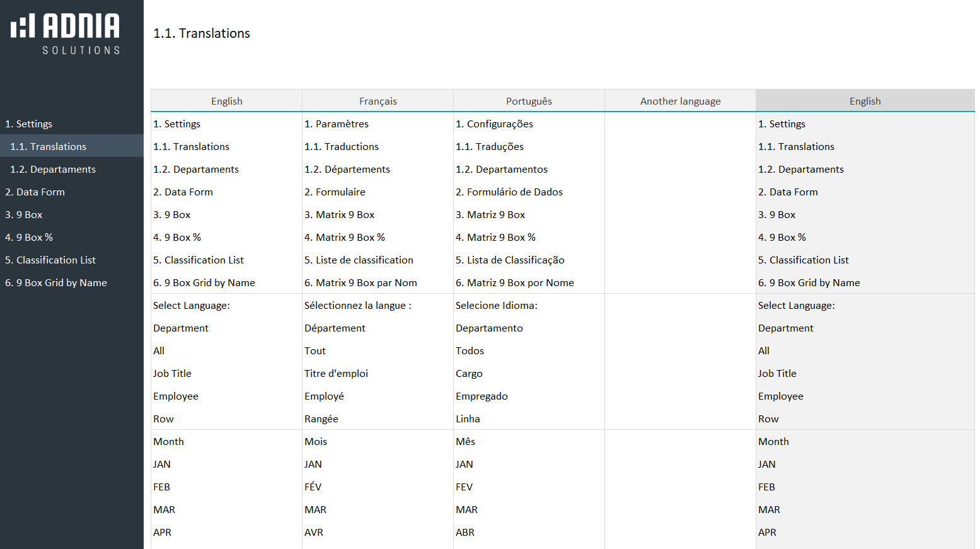Click the Português column header
The width and height of the screenshot is (980, 549).
pyautogui.click(x=529, y=101)
